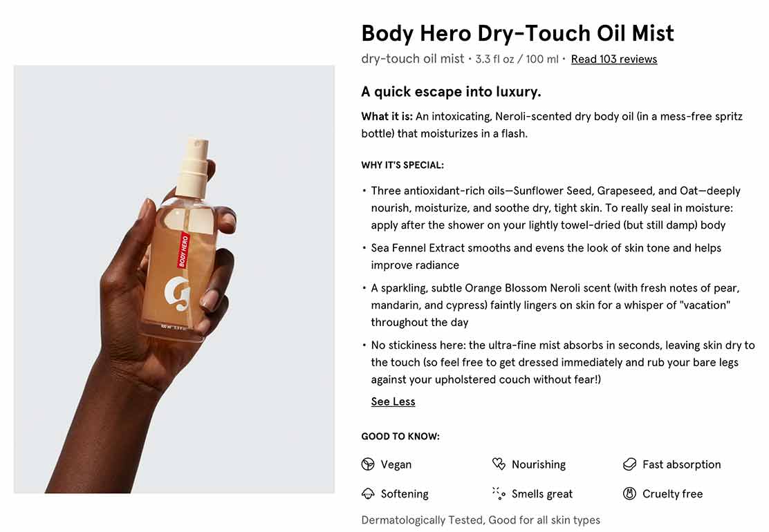Click the red Body Hero bottle label
Screen dimensions: 769x532
(183, 250)
